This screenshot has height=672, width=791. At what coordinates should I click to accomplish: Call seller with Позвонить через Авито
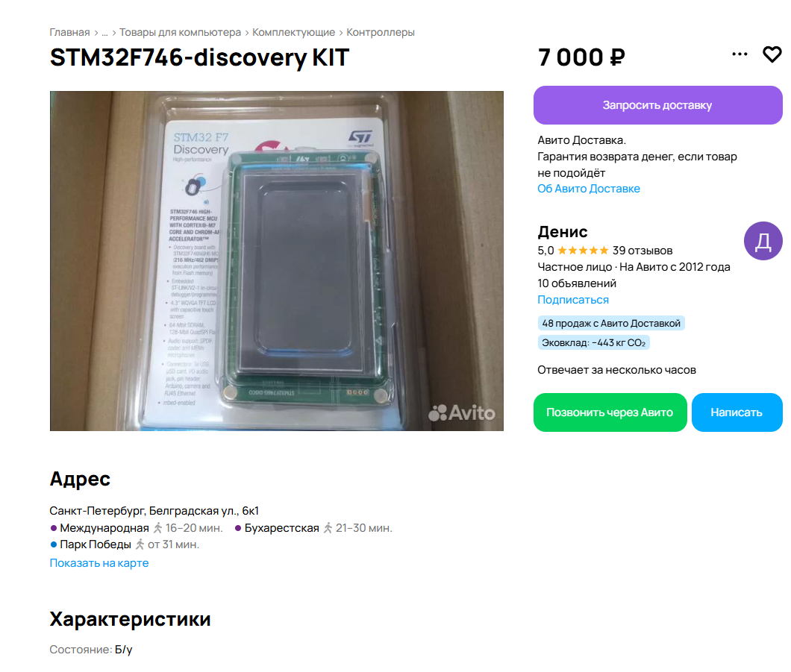[x=610, y=412]
